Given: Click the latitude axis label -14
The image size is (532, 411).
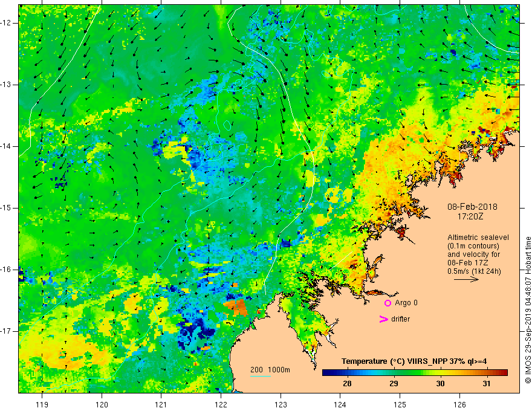Looking at the screenshot, I should (x=6, y=146).
